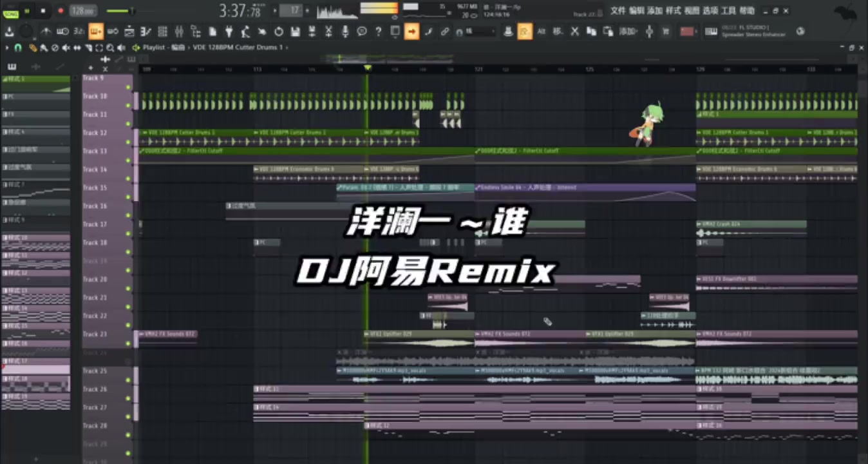Image resolution: width=868 pixels, height=464 pixels.
Task: Open the 选项 menu
Action: point(710,11)
